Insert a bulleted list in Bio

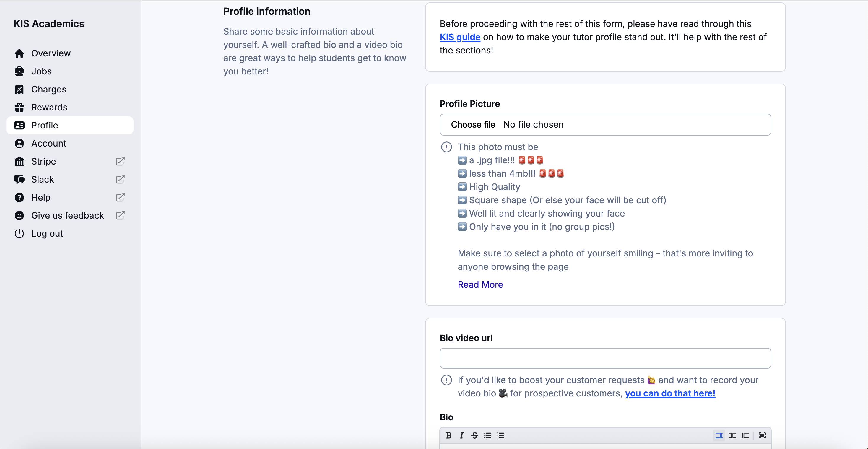click(487, 435)
